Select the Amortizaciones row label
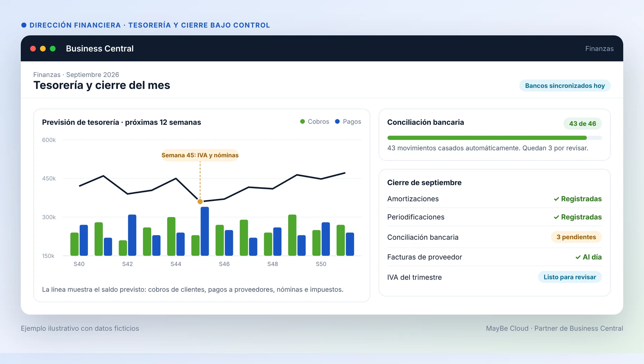 (413, 199)
